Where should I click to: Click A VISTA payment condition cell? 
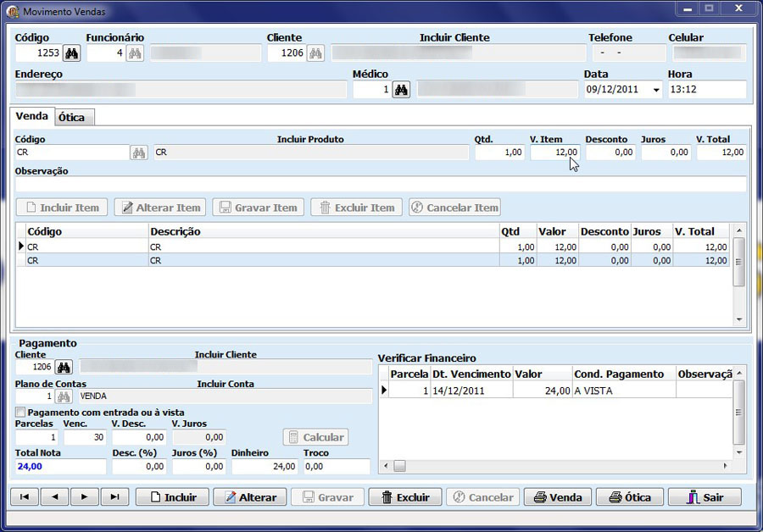[624, 391]
